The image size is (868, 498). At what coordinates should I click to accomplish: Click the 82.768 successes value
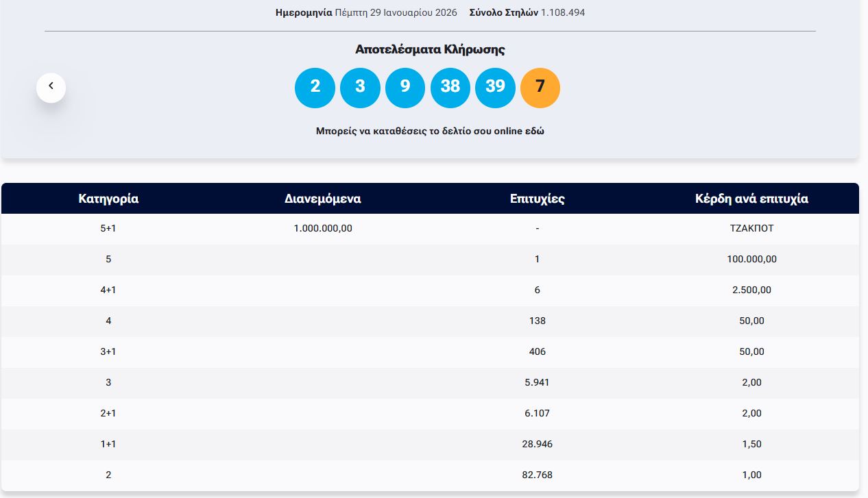pos(537,475)
